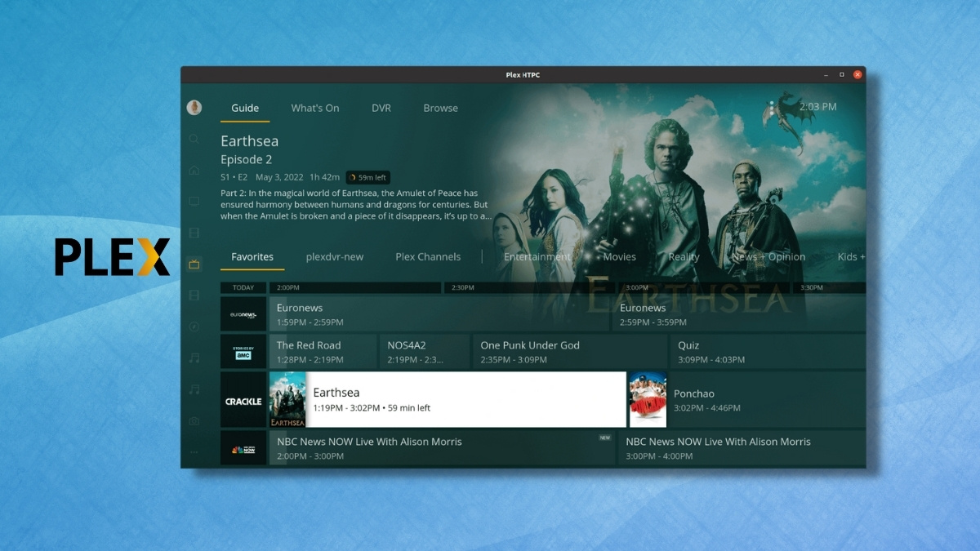Screen dimensions: 980x551
Task: Open the What's On tab
Action: [x=315, y=107]
